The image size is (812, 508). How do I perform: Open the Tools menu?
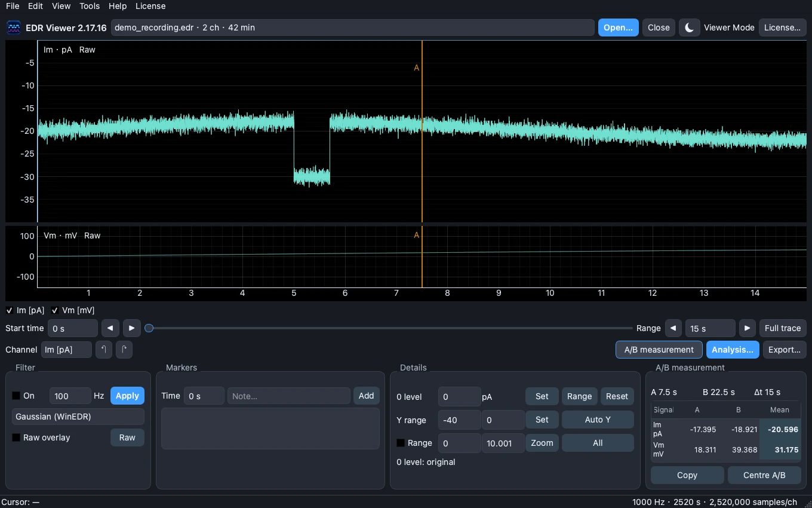[90, 6]
